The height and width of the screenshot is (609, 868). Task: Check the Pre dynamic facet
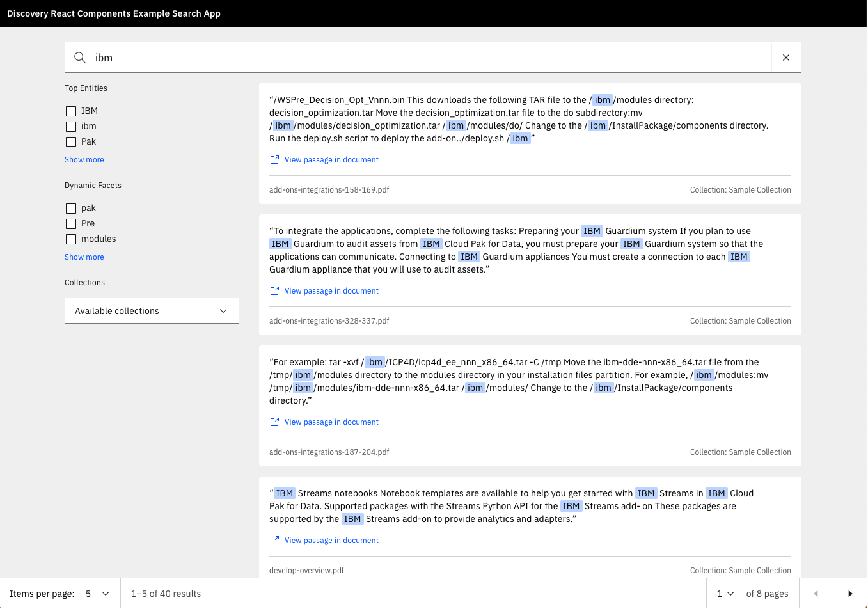pyautogui.click(x=71, y=224)
